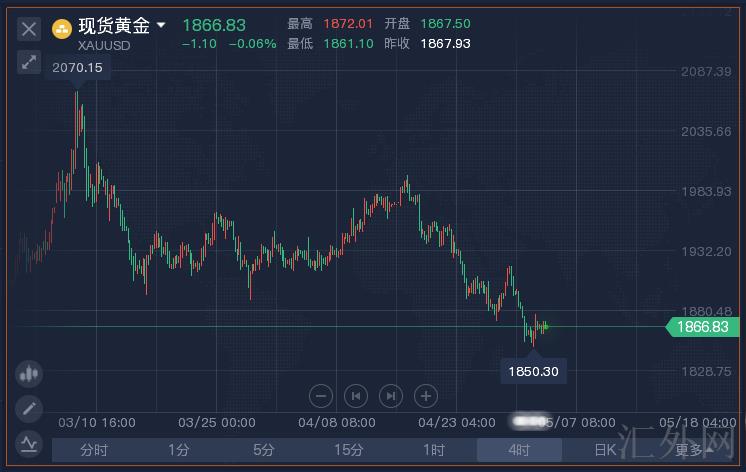
Task: Expand chart to fullscreen view
Action: (29, 62)
